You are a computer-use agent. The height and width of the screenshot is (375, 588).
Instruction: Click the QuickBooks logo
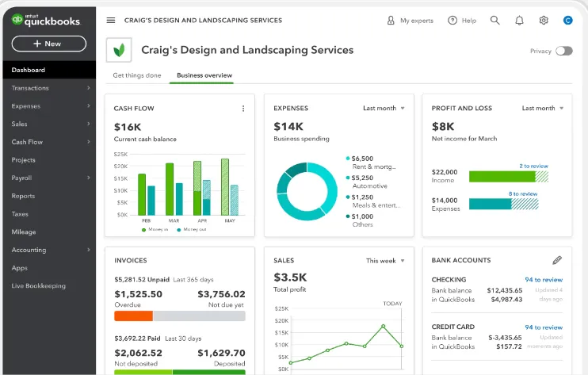46,20
